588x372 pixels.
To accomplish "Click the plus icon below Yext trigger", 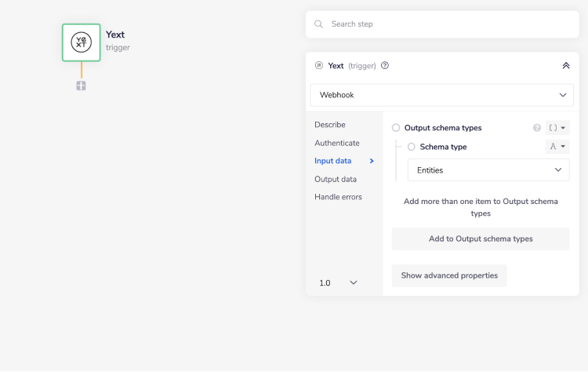I will (82, 86).
